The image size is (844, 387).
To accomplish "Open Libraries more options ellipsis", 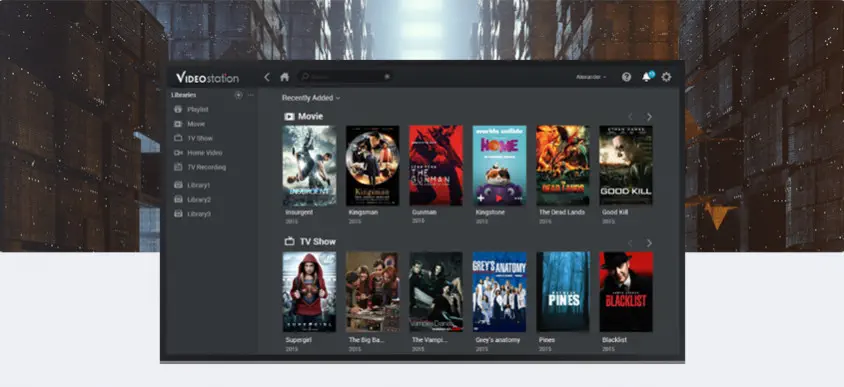I will point(250,95).
